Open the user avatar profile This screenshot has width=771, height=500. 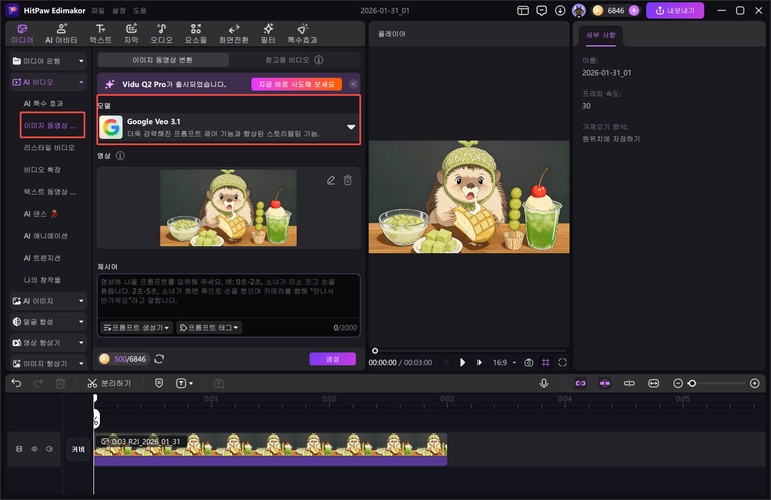click(x=579, y=10)
